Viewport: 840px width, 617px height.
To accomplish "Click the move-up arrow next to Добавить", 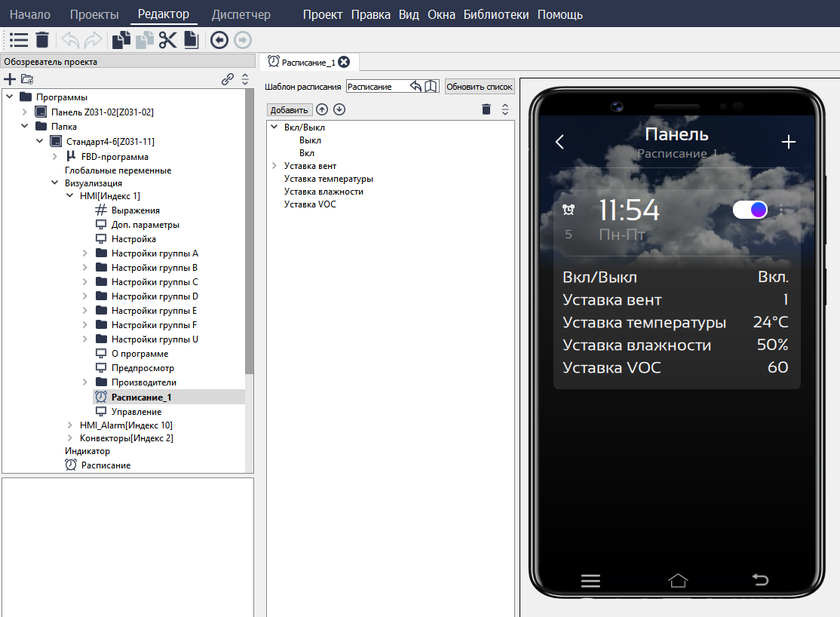I will coord(323,109).
